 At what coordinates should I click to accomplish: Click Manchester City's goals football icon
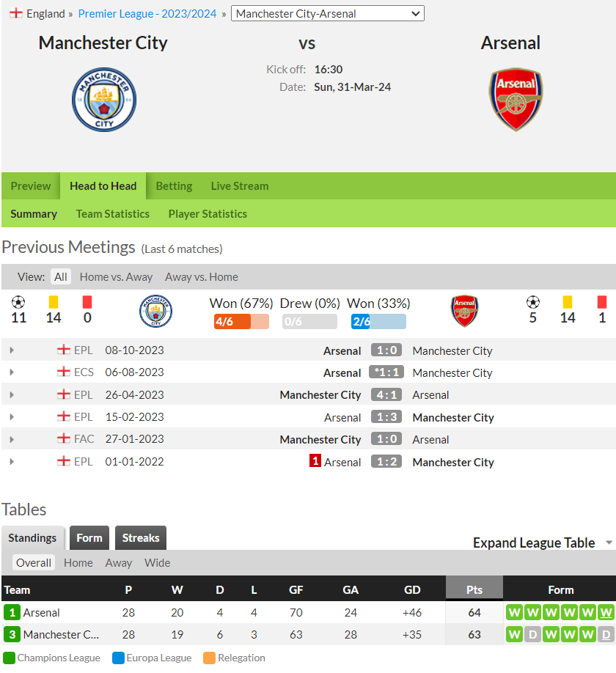(18, 302)
